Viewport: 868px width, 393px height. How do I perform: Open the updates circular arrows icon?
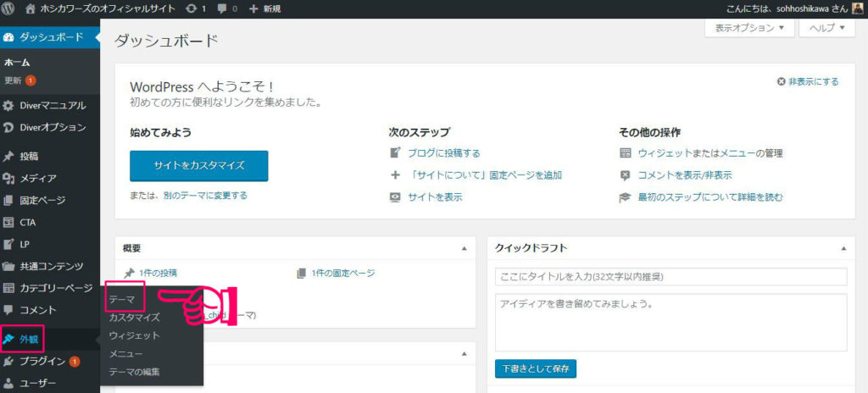coord(192,8)
